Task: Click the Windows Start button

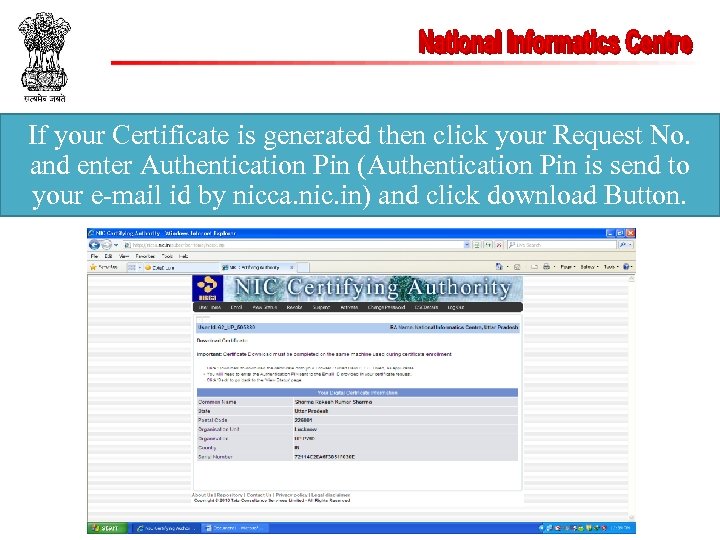Action: pos(106,528)
